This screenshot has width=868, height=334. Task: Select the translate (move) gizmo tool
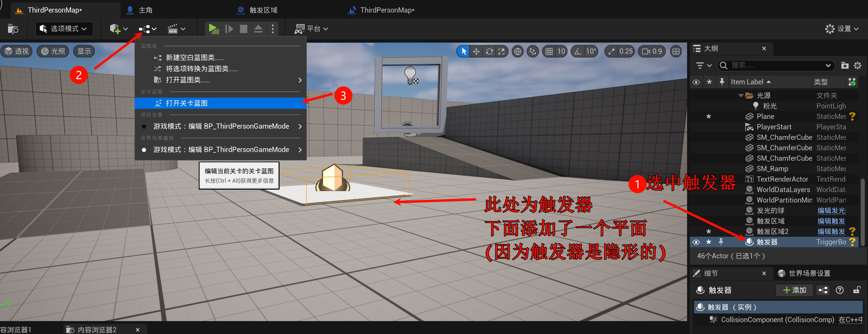(476, 52)
